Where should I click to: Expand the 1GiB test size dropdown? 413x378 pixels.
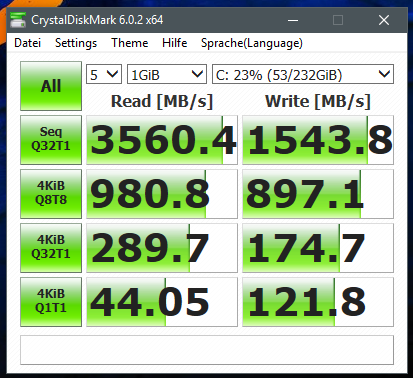point(167,74)
